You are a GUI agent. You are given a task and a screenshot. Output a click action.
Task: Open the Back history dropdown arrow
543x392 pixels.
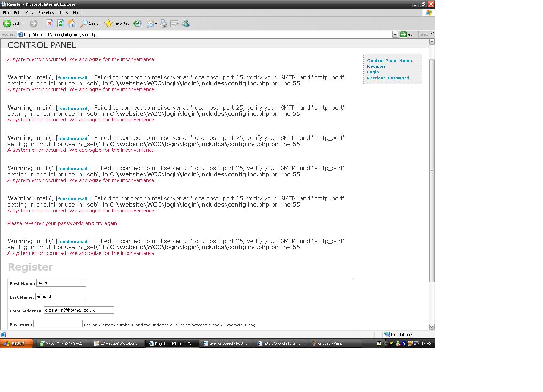tap(24, 23)
